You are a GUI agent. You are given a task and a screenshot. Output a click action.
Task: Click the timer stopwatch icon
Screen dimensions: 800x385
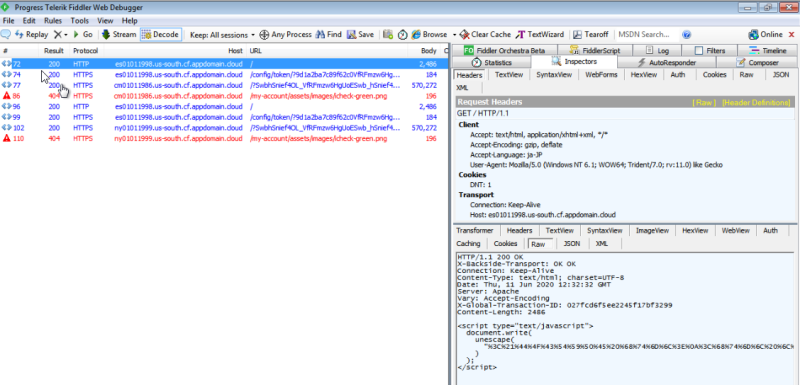(x=403, y=35)
